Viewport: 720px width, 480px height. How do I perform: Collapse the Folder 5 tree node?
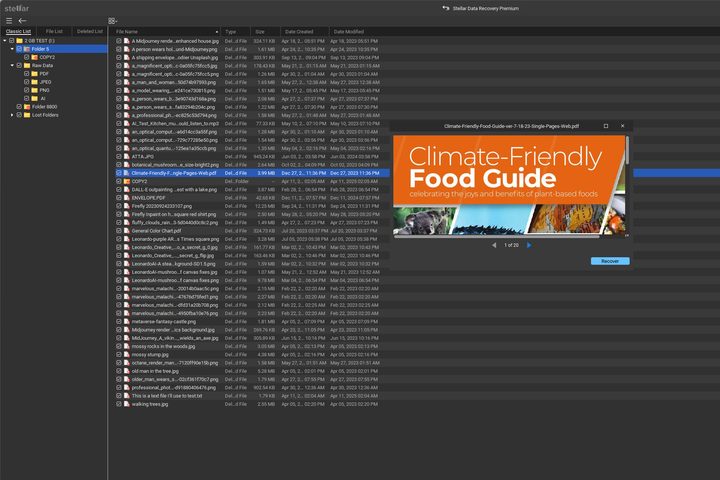(x=12, y=49)
